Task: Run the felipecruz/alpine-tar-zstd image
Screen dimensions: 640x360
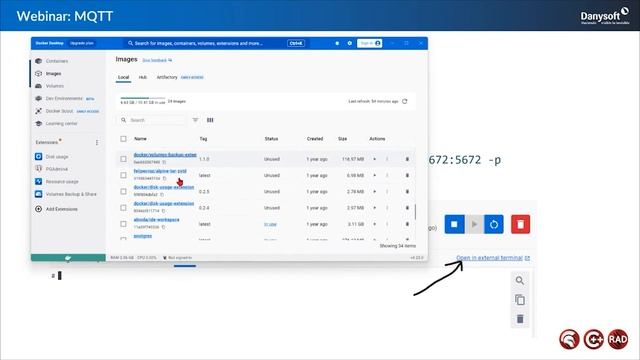Action: tap(374, 176)
